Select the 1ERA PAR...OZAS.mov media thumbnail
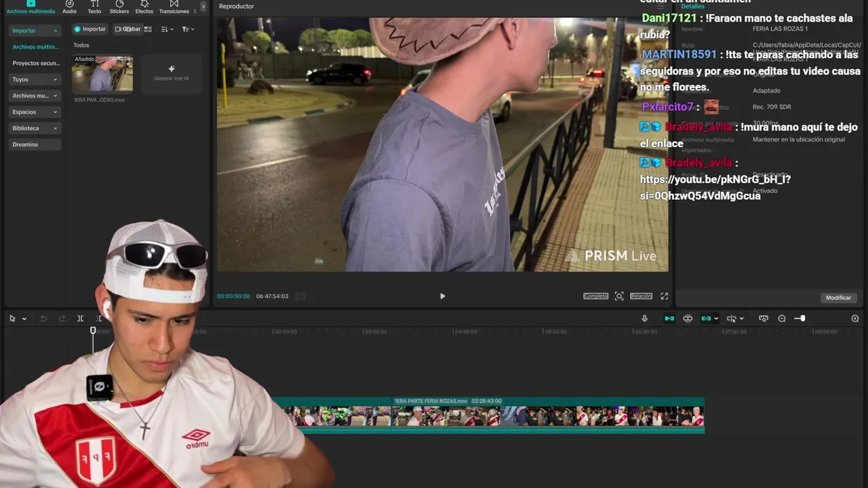This screenshot has width=868, height=488. click(x=102, y=73)
